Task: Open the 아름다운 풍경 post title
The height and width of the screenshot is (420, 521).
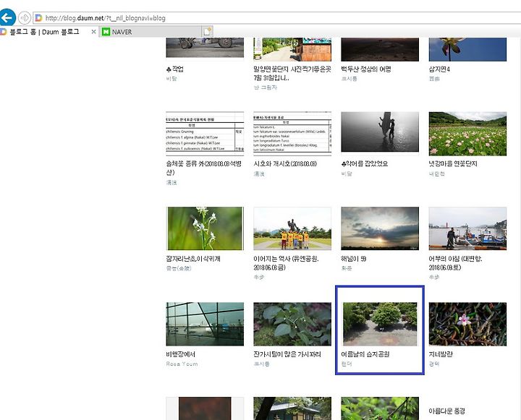Action: coord(447,411)
